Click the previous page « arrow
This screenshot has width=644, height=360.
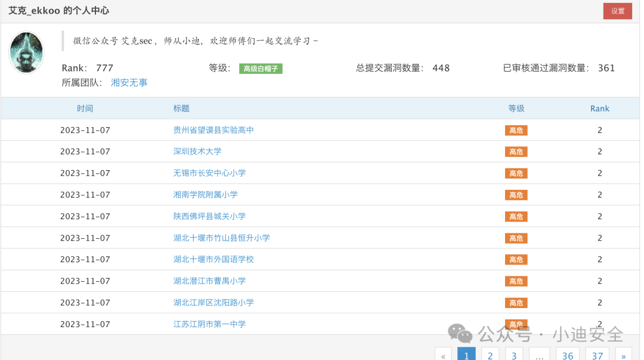pyautogui.click(x=443, y=355)
